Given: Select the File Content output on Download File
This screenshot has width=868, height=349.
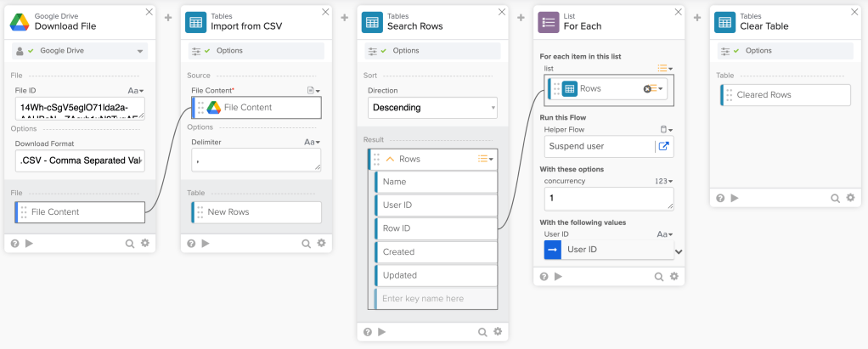Looking at the screenshot, I should point(81,212).
